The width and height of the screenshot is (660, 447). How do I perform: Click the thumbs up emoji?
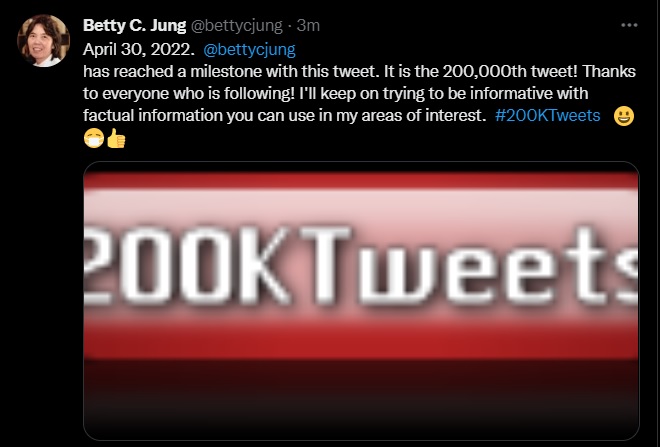(x=116, y=139)
